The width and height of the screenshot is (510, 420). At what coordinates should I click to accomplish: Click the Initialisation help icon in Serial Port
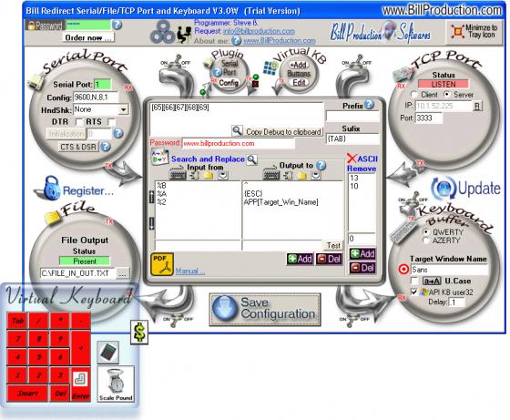(x=117, y=133)
